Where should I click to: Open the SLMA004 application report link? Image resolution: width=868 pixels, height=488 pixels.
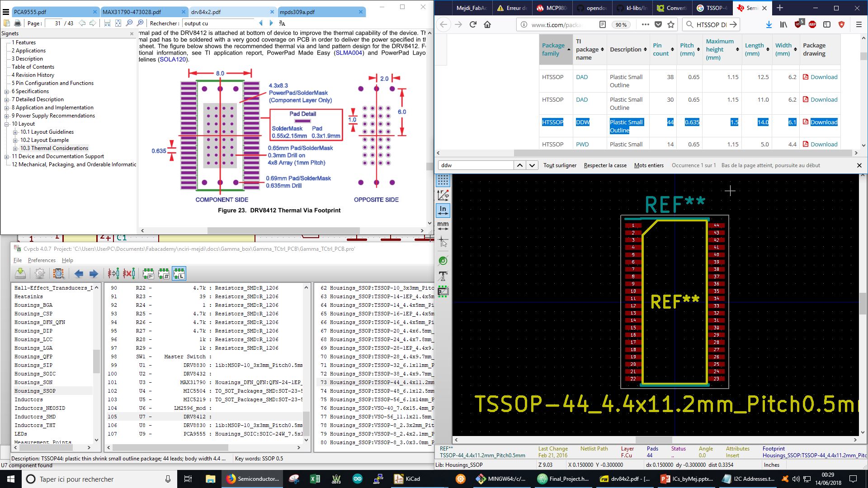(348, 53)
